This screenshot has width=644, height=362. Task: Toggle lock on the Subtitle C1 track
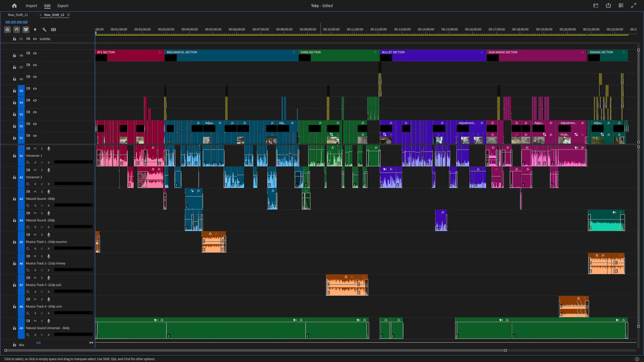pos(14,39)
